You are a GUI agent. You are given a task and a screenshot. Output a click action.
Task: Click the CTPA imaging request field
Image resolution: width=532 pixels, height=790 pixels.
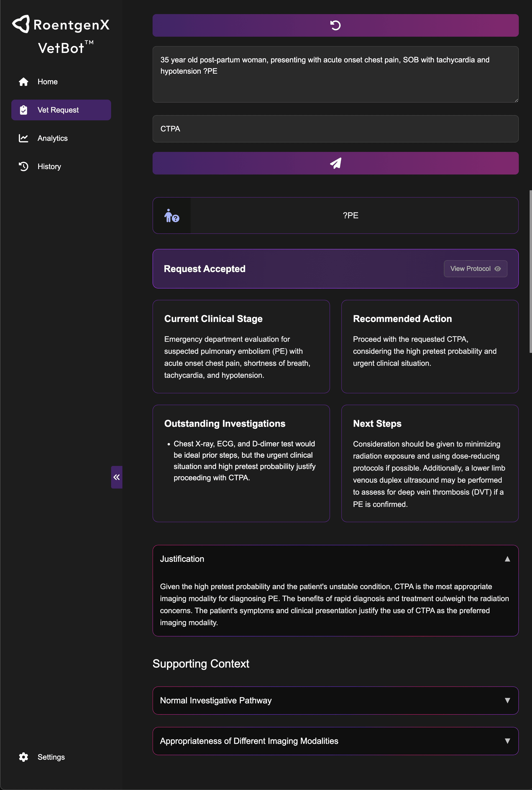pyautogui.click(x=335, y=129)
